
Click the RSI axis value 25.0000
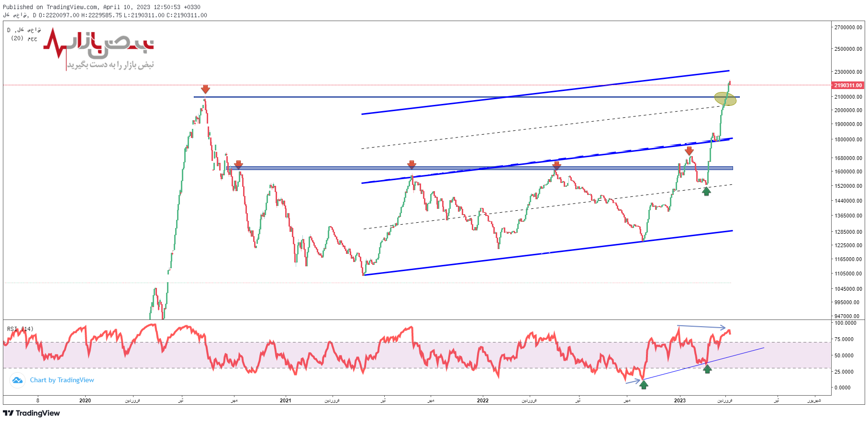tap(844, 372)
